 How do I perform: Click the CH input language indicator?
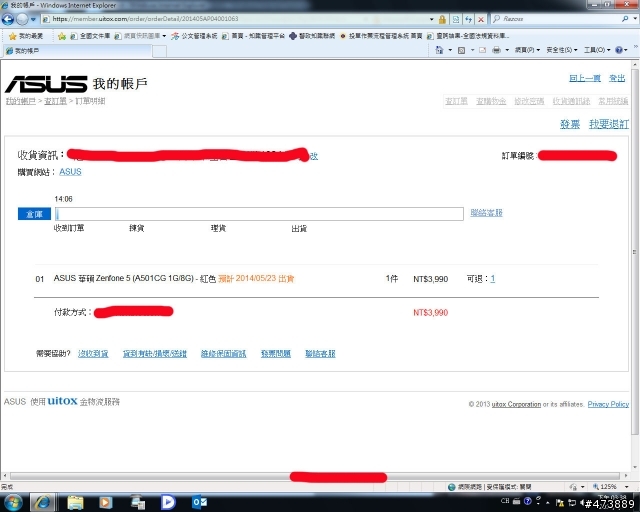click(x=505, y=501)
